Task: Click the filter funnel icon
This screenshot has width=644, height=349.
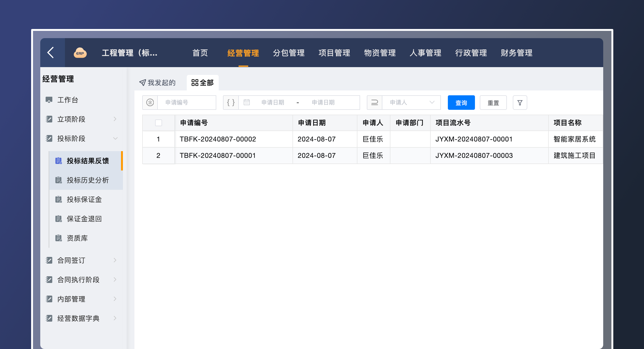Action: [520, 103]
